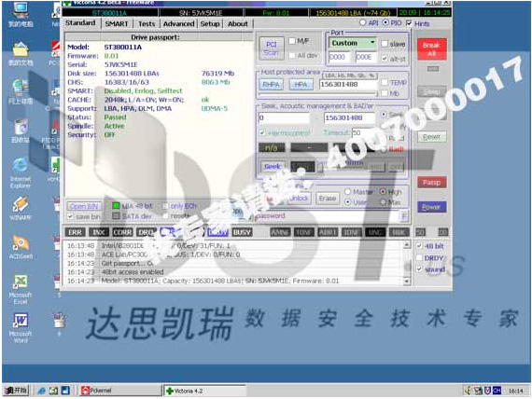Toggle the Hints checkbox

(409, 23)
